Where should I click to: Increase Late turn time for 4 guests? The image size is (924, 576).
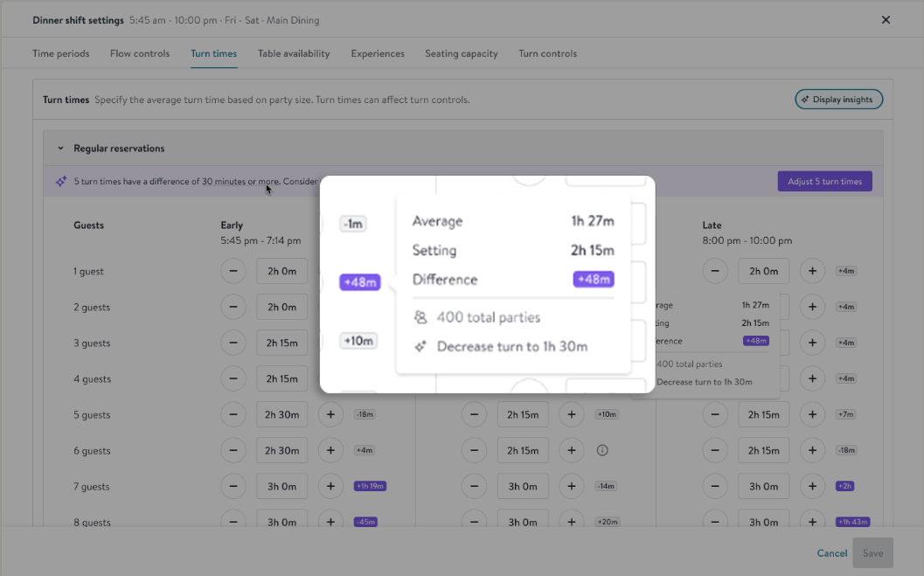click(812, 378)
